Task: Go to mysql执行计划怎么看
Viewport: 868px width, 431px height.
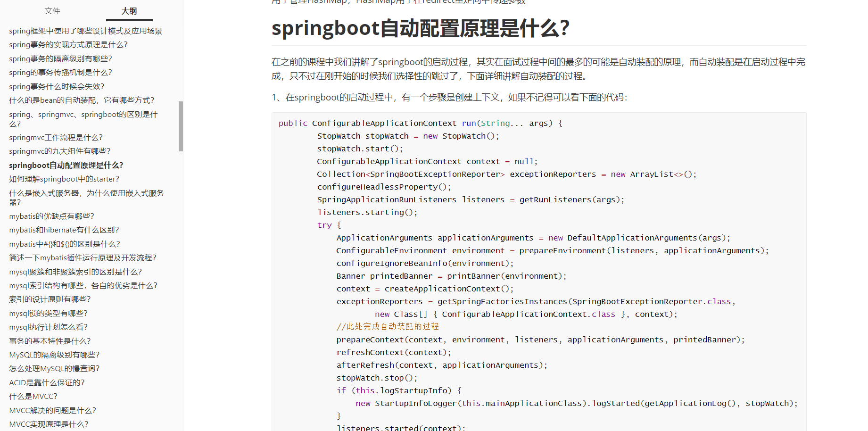Action: tap(48, 327)
